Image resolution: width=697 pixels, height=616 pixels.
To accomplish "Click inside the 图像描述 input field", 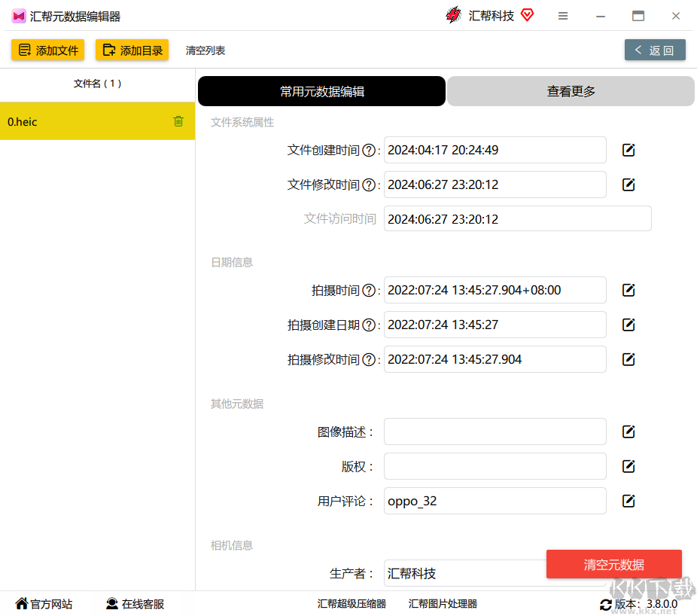I will 495,432.
